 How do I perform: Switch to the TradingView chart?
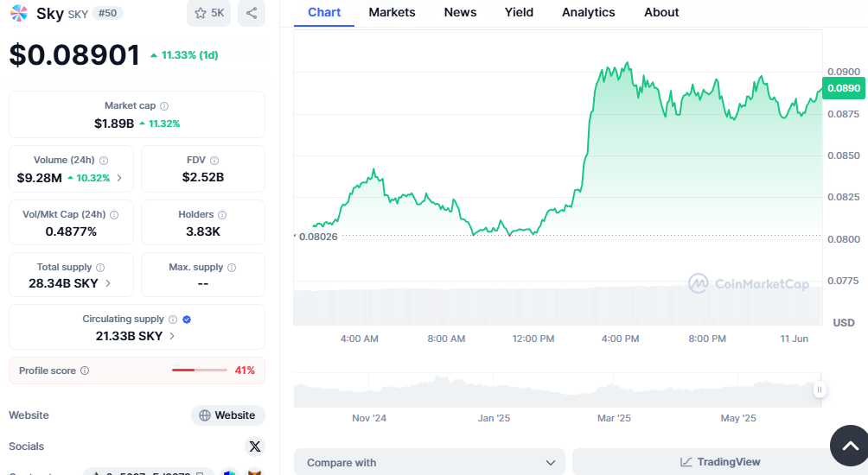point(719,462)
